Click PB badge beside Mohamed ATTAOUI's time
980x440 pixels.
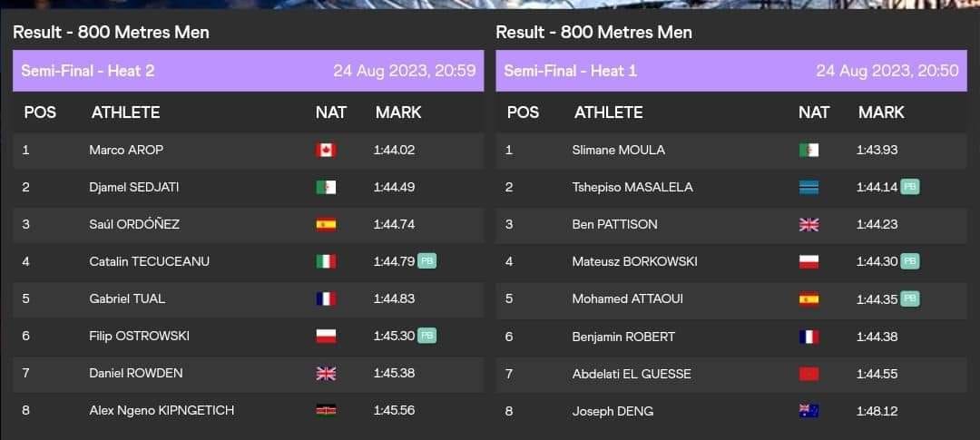(x=910, y=298)
